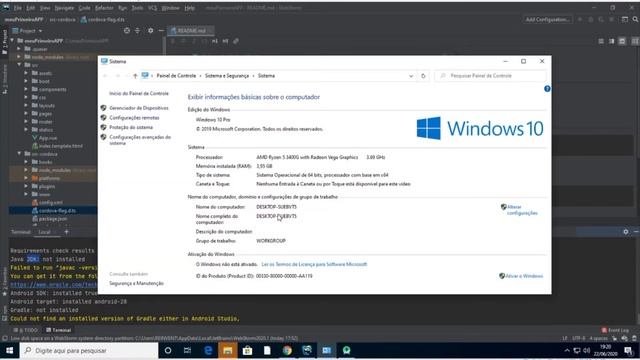Open Event Log in status bar
This screenshot has height=360, width=640.
(x=615, y=330)
